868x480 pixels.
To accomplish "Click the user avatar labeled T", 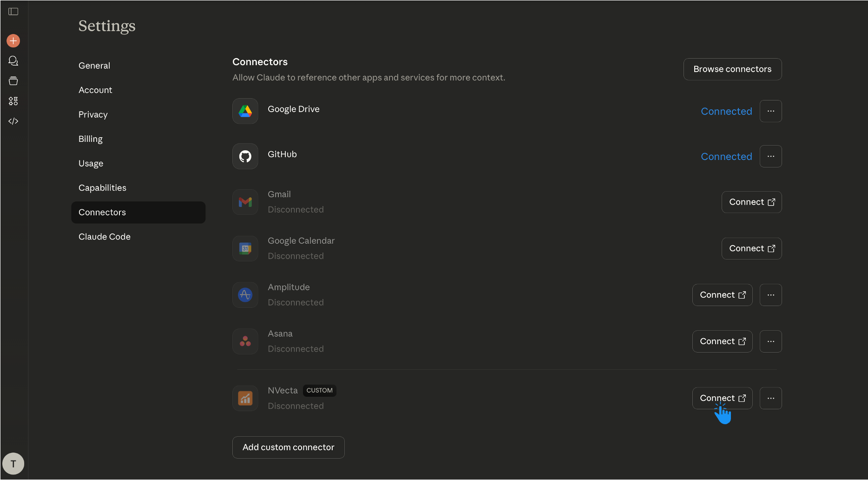I will tap(13, 464).
